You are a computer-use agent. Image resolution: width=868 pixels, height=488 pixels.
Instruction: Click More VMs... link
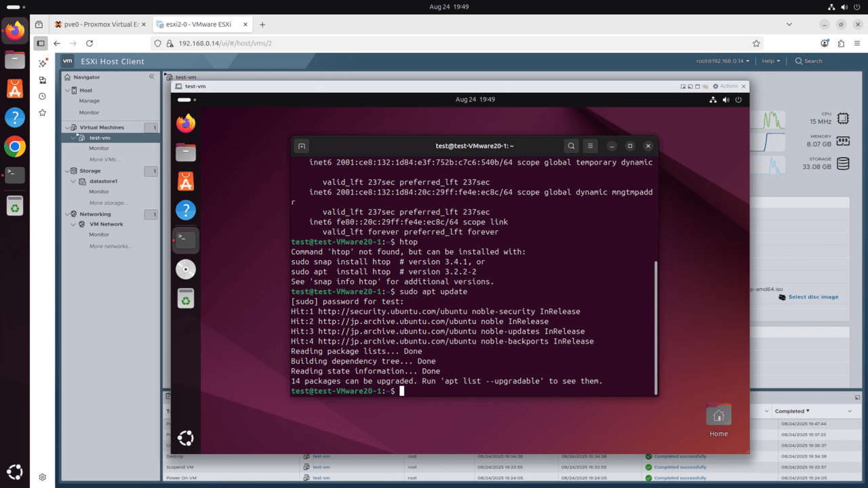(x=105, y=159)
